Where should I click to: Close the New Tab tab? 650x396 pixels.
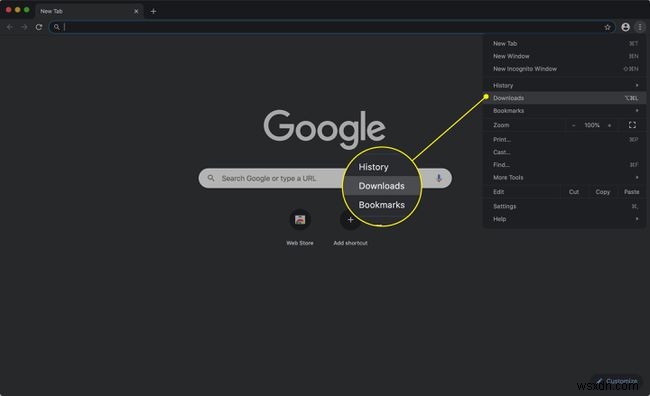pyautogui.click(x=136, y=11)
